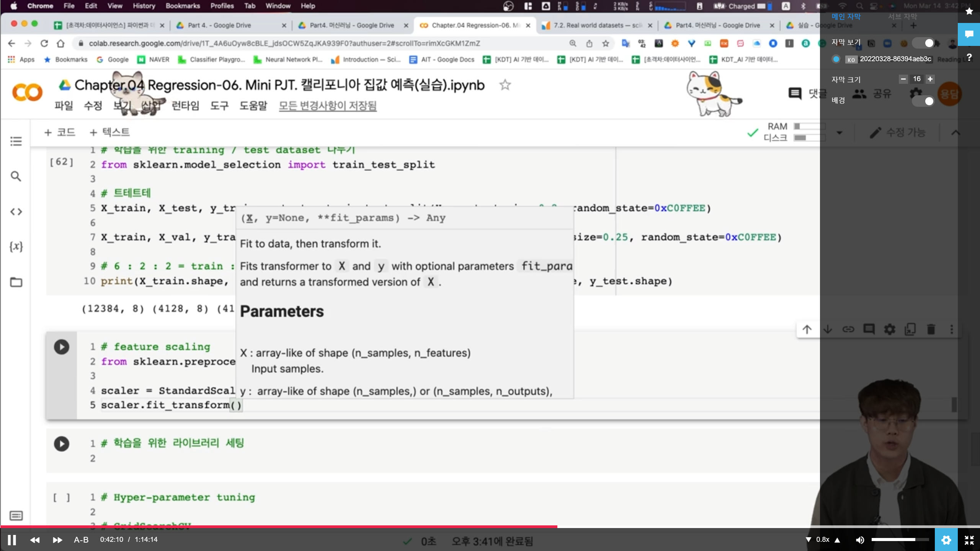
Task: Add a new code cell with + 코드
Action: point(60,132)
